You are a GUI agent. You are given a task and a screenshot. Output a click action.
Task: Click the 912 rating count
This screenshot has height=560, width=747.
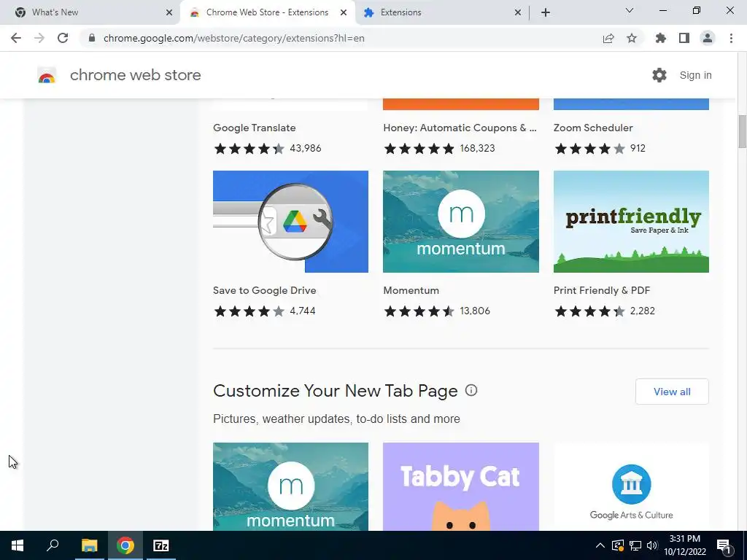pyautogui.click(x=638, y=148)
